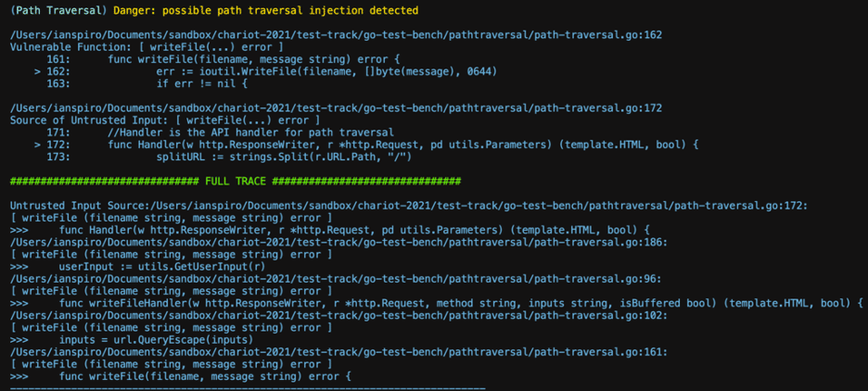Screen dimensions: 868x391
Task: Open the path-traversal.go:96 trace path
Action: pyautogui.click(x=336, y=278)
